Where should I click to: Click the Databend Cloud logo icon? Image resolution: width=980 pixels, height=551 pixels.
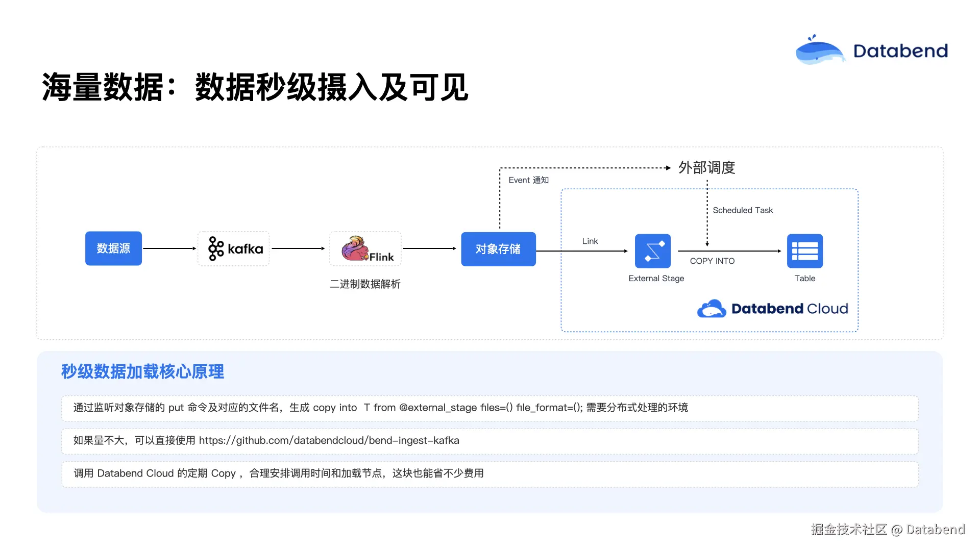(x=712, y=309)
